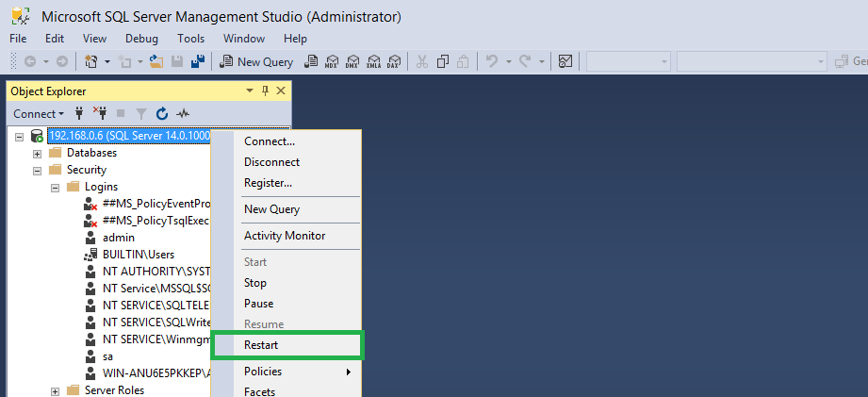Open the second wide toolbar combo box
This screenshot has width=868, height=397.
point(752,61)
